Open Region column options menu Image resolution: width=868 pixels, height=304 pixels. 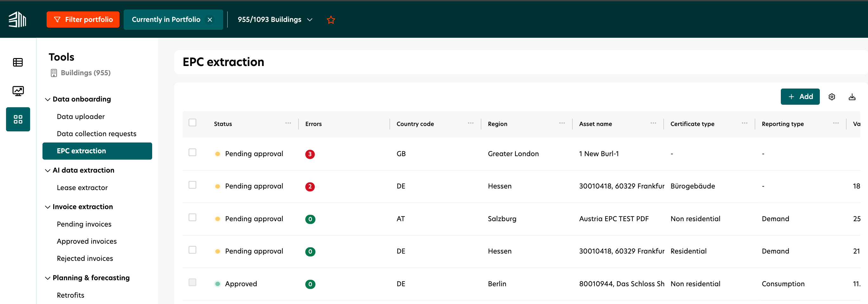point(562,123)
